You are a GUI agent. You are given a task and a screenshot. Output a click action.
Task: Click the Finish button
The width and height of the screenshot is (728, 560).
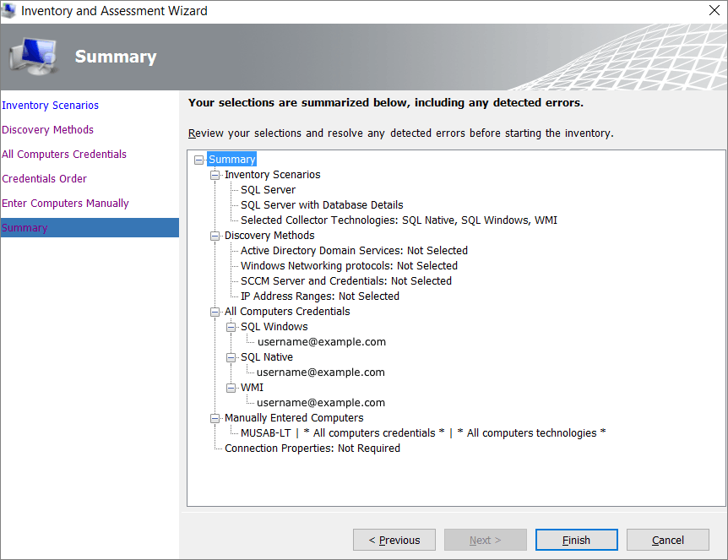pyautogui.click(x=576, y=540)
